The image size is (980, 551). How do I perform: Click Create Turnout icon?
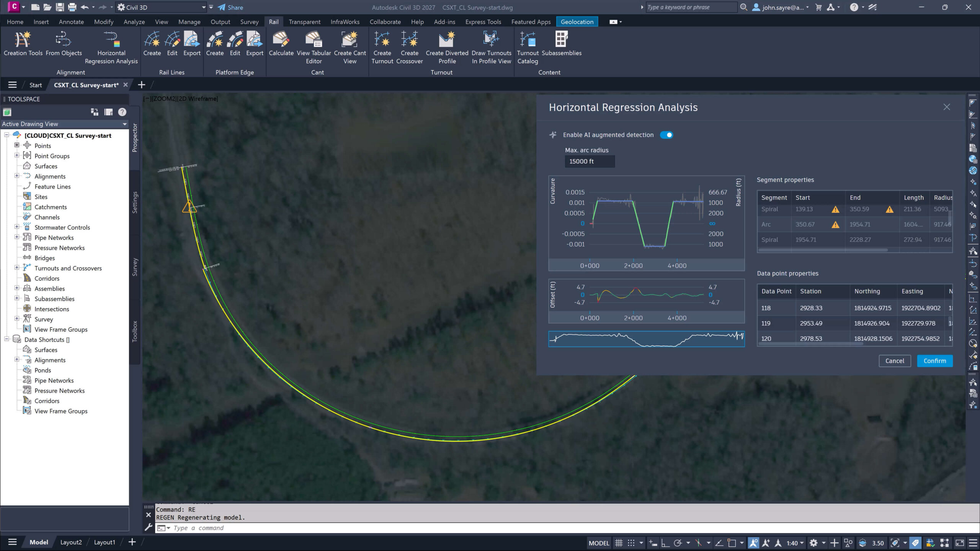point(382,48)
